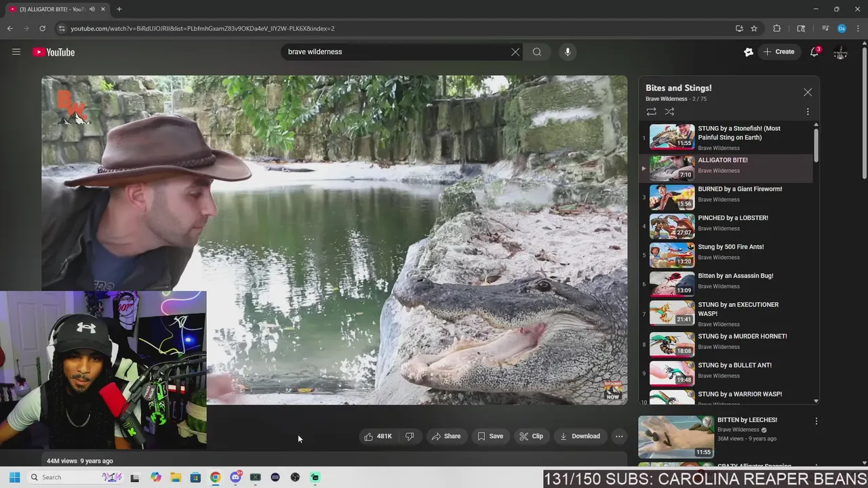This screenshot has width=868, height=488.
Task: Go back in browser history
Action: coord(9,28)
